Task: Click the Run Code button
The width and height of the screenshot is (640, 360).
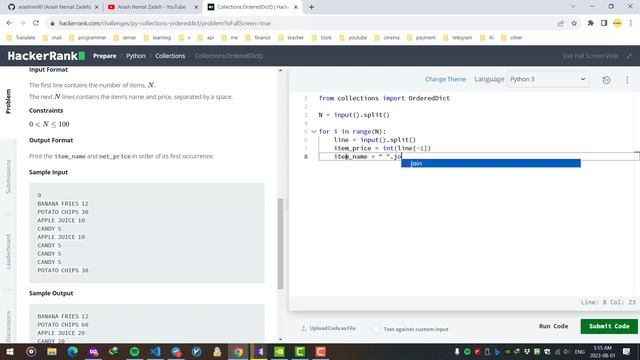Action: tap(553, 326)
